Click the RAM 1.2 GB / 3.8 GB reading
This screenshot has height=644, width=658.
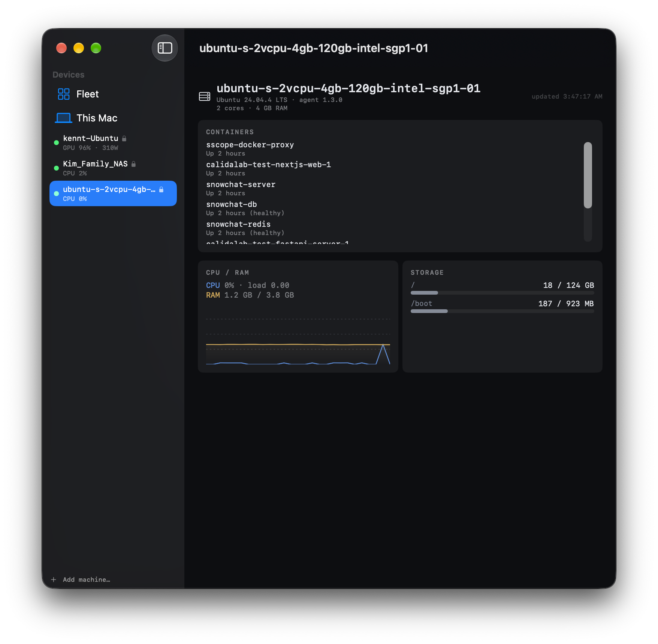click(250, 295)
